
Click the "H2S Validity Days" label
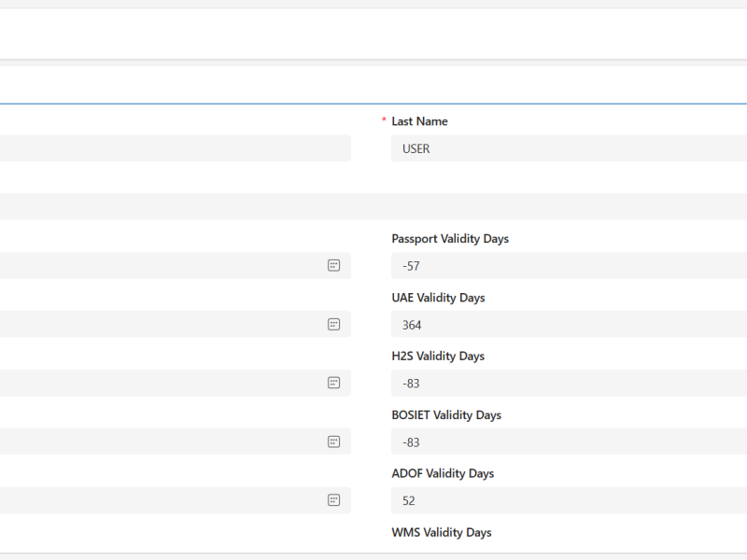pos(438,357)
